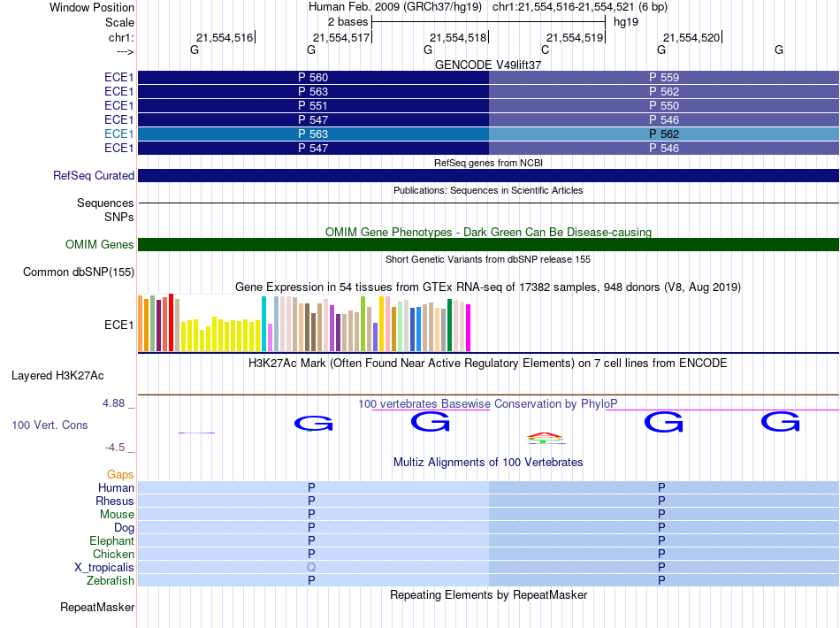Viewport: 840px width, 628px height.
Task: Click the X_tropicalis species label
Action: point(104,568)
